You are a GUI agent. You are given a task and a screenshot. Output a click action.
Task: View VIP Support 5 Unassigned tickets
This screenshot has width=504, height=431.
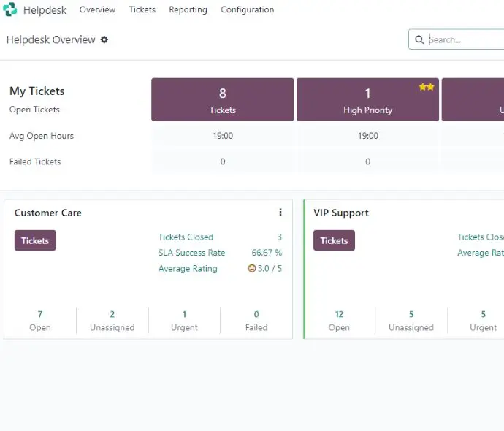411,321
